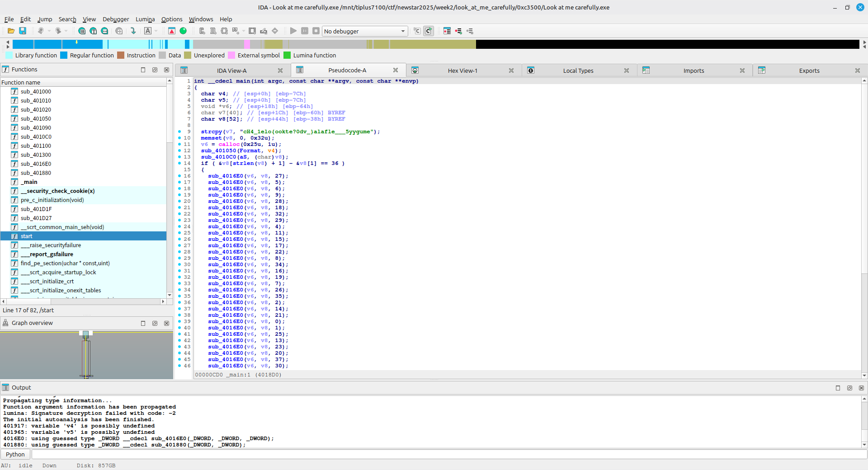Toggle breakpoint dot on pseudocode line 9
The image size is (868, 470).
pos(179,132)
